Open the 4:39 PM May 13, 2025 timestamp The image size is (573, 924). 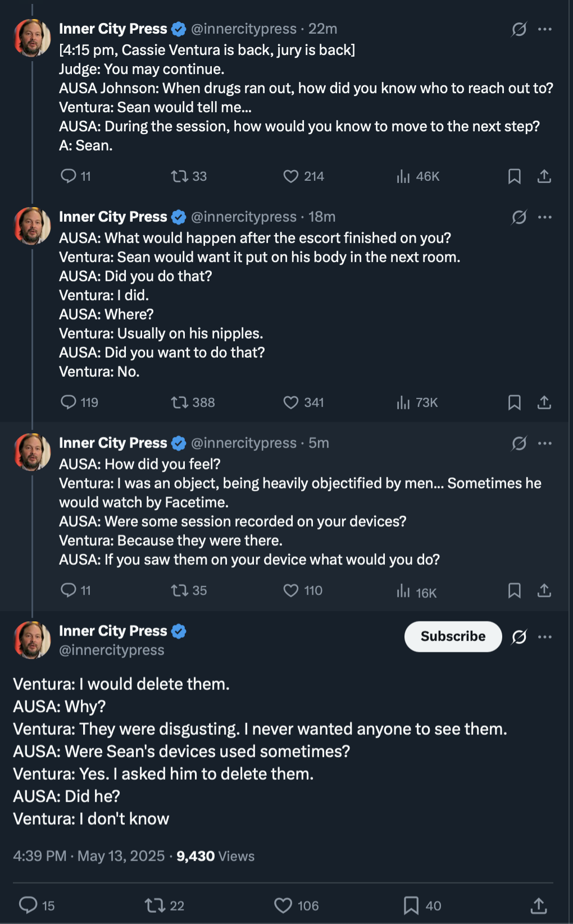click(89, 856)
